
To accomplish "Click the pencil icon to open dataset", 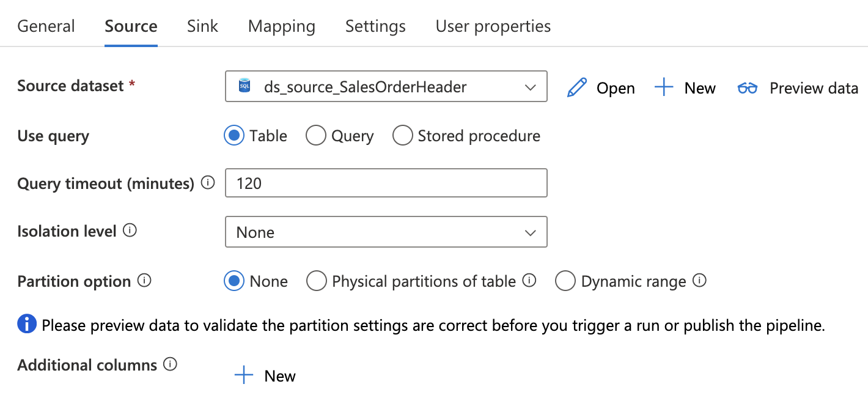I will (577, 88).
